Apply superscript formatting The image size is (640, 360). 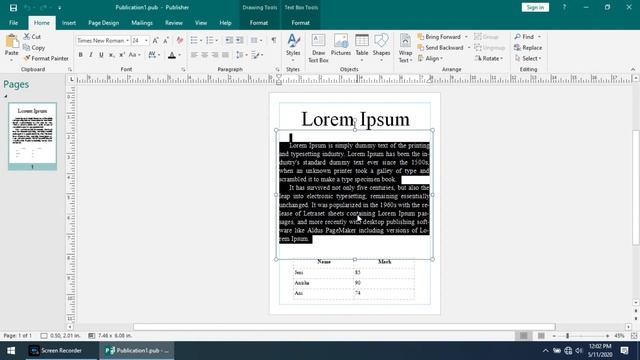[122, 55]
